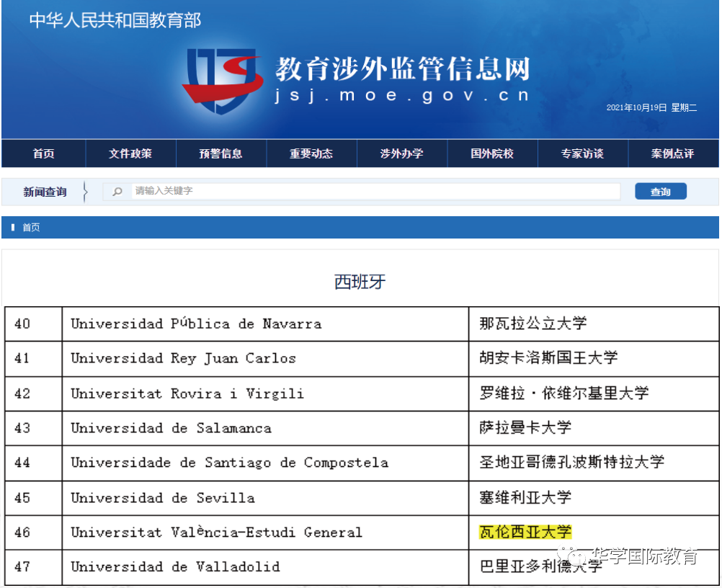Go to 预警信息 section
This screenshot has width=722, height=588.
[220, 153]
